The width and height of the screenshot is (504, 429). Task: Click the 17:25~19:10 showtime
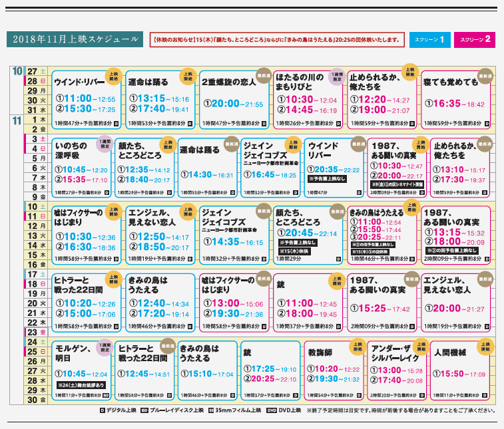click(270, 368)
